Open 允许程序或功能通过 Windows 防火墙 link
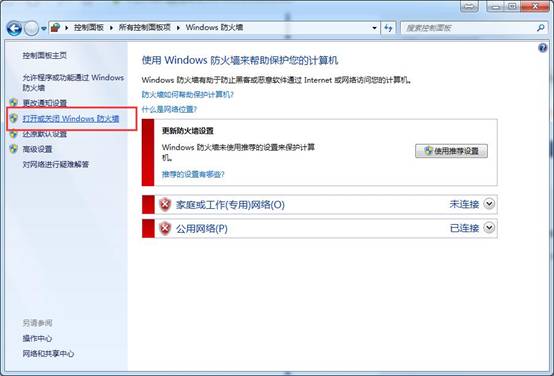The height and width of the screenshot is (376, 554). (x=73, y=82)
